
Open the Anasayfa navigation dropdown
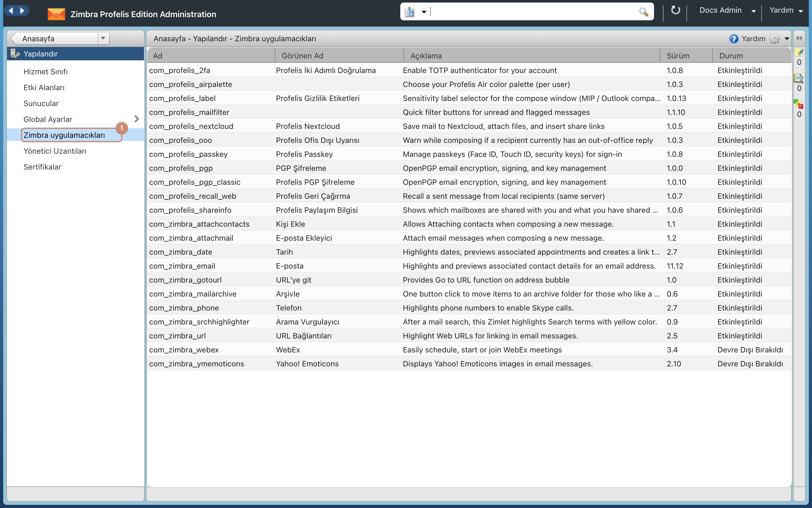103,38
